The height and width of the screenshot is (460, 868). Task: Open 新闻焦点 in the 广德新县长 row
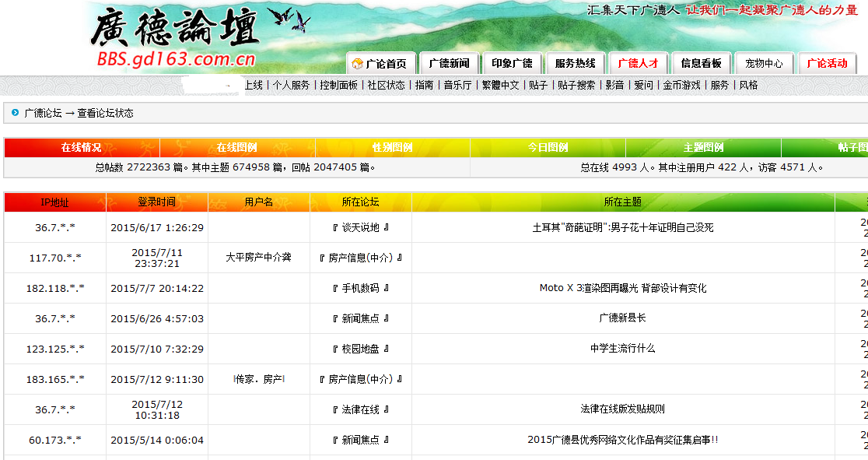pos(360,318)
